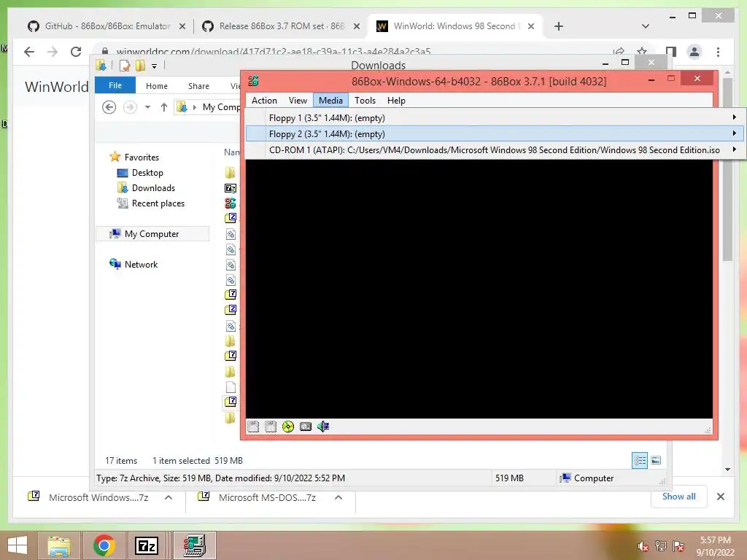Click the 86Box taskbar button
747x560 pixels.
[x=194, y=545]
